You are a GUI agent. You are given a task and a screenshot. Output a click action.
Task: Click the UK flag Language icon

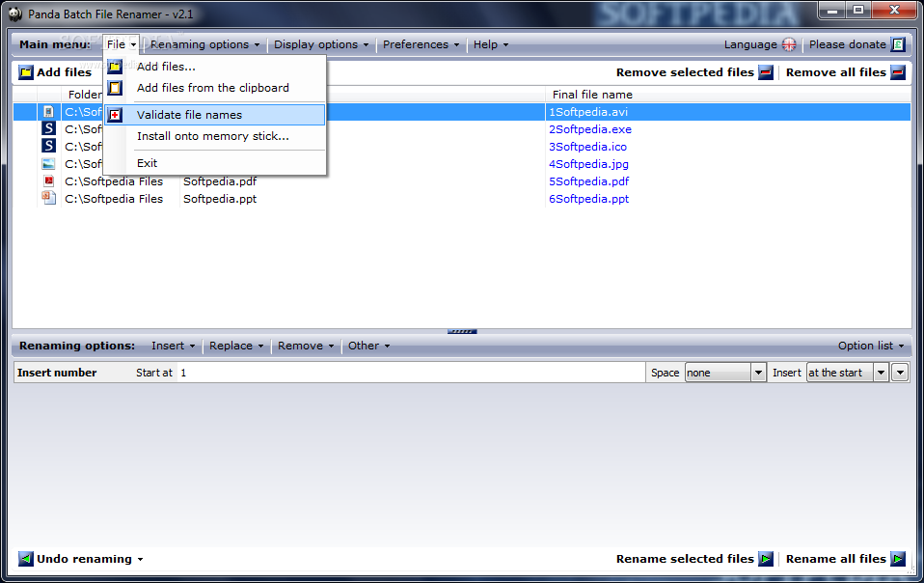[789, 44]
